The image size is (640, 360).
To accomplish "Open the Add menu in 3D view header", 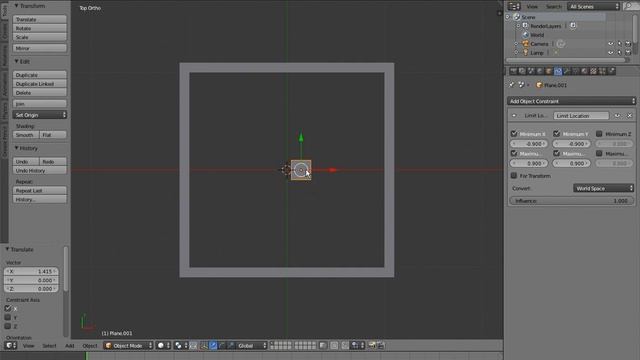I will click(x=69, y=346).
